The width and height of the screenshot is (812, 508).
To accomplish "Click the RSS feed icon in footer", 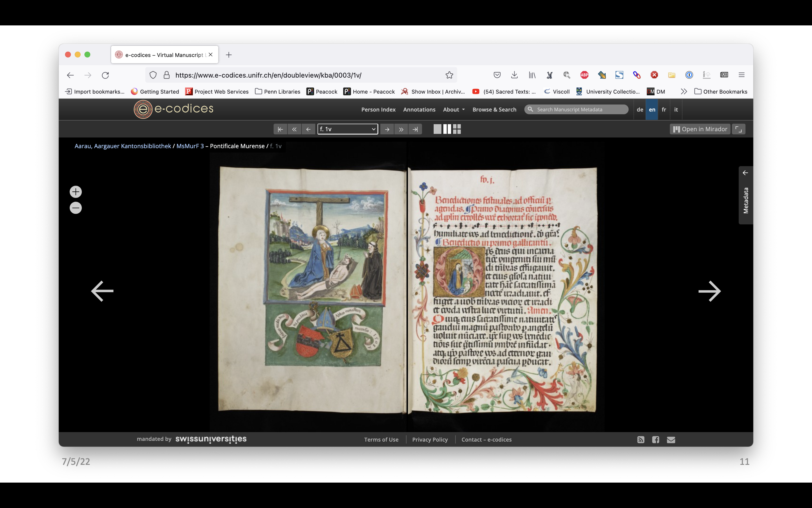I will 641,439.
